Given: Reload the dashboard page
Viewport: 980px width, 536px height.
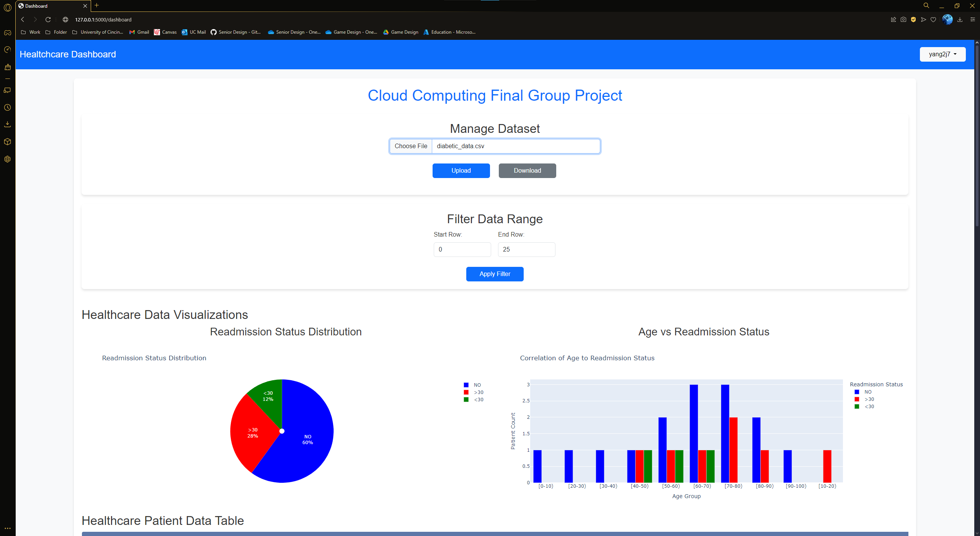Looking at the screenshot, I should click(48, 20).
